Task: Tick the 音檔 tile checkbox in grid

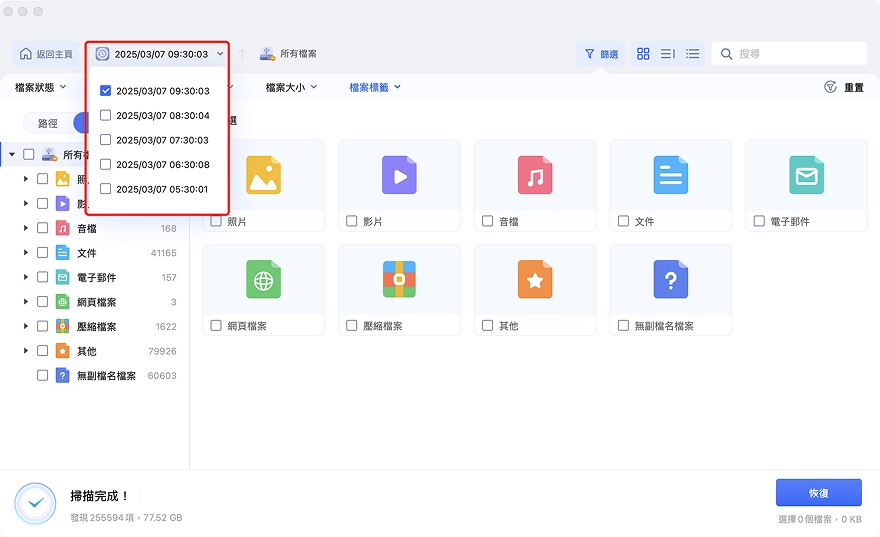Action: pos(488,221)
